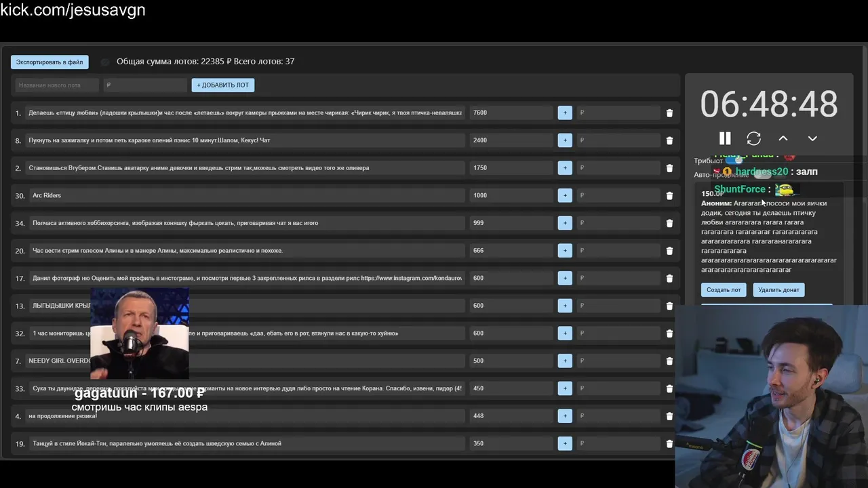Toggle the Трибьют switch
Image resolution: width=868 pixels, height=488 pixels.
point(735,161)
